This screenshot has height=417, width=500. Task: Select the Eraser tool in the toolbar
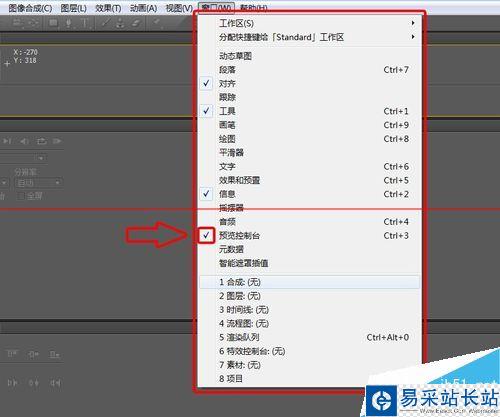coord(136,23)
